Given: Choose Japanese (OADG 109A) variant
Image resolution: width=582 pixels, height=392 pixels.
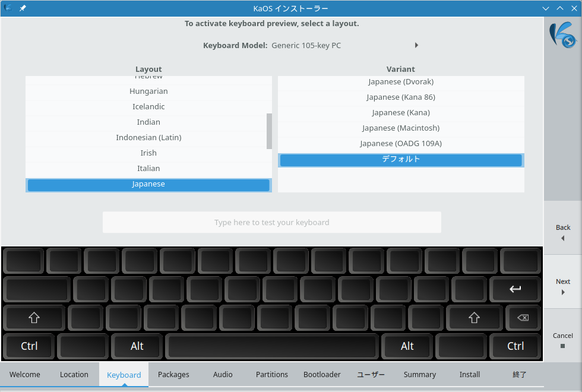Looking at the screenshot, I should coord(401,144).
